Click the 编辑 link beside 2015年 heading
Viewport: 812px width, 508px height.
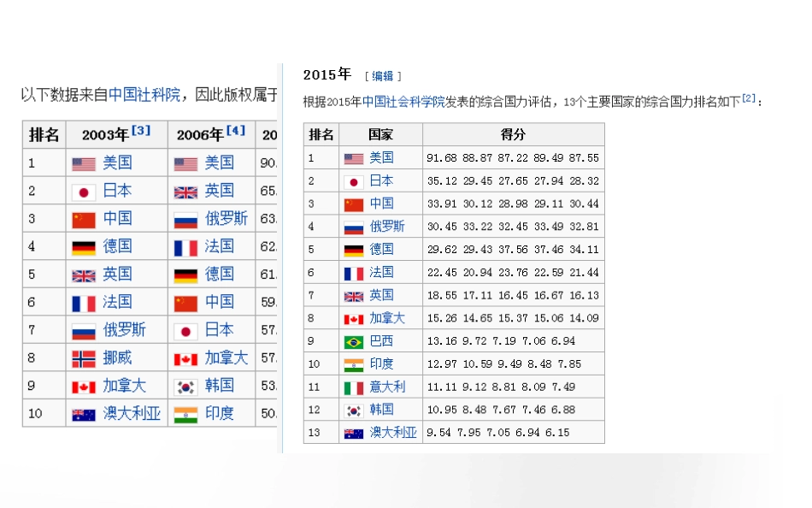tap(383, 76)
